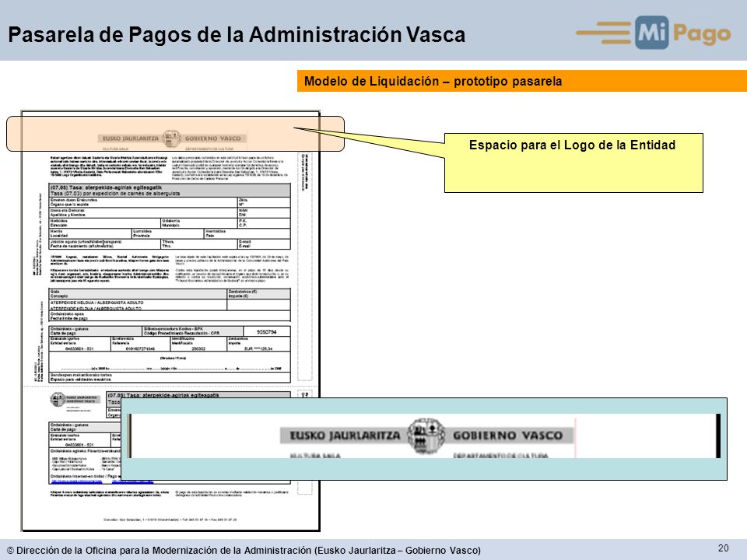This screenshot has width=747, height=560.
Task: Click the copyright footer text
Action: click(x=244, y=550)
